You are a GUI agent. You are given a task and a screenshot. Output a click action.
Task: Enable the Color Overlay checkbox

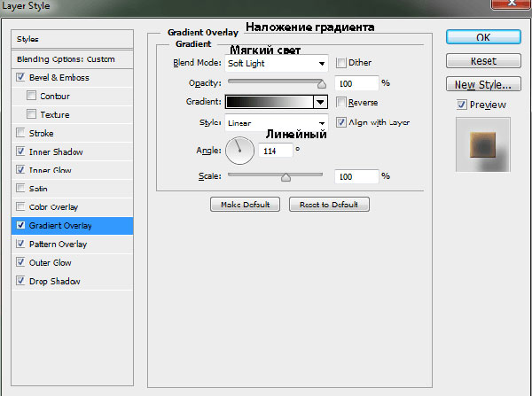20,206
